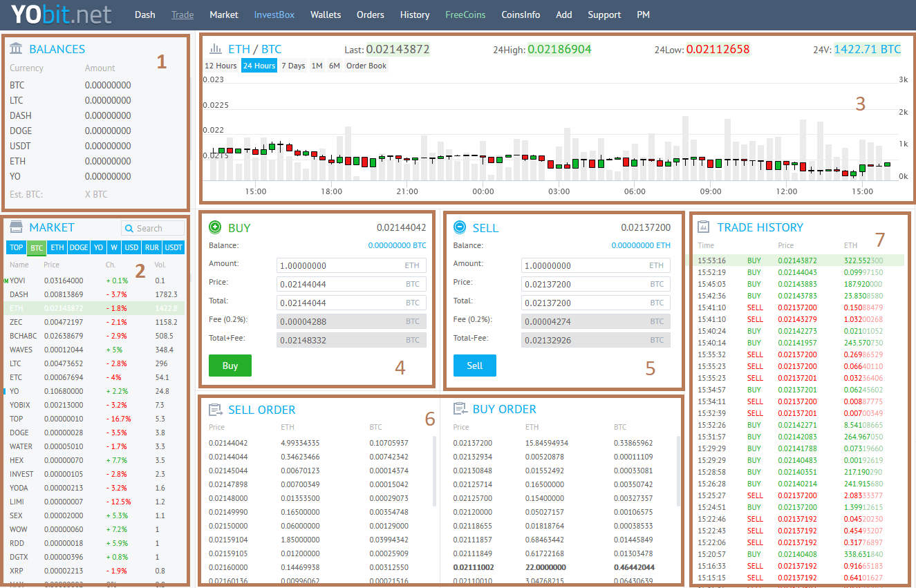
Task: Go to Market in top navigation
Action: point(224,15)
